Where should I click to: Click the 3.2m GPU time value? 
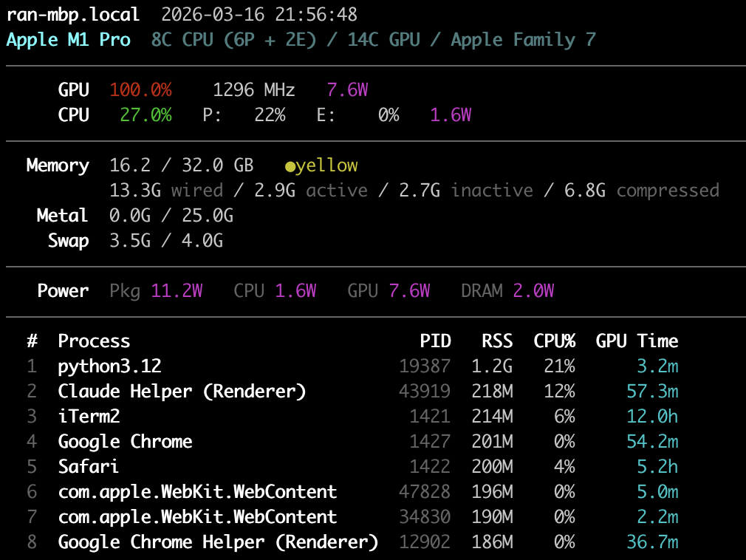tap(657, 366)
